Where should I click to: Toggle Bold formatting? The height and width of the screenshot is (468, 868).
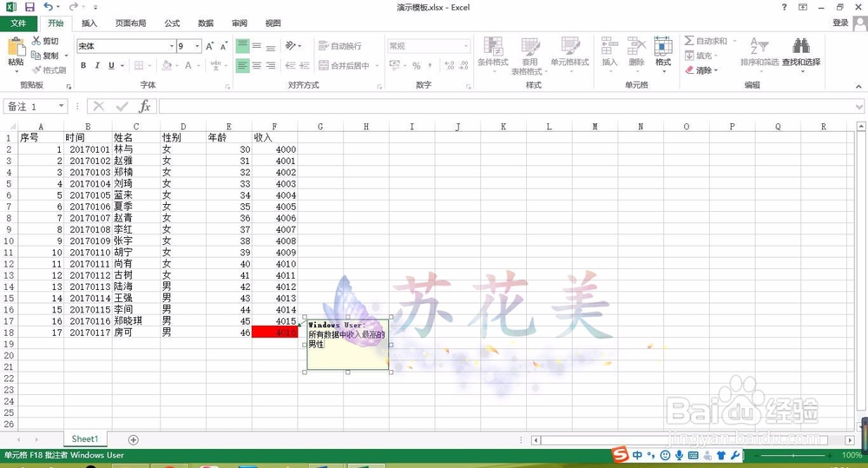[x=83, y=65]
